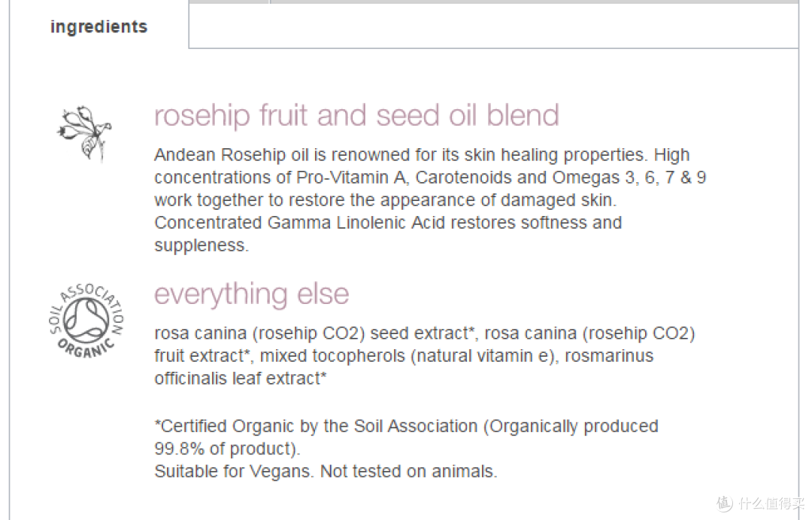Click the rosehip plant illustration icon

pyautogui.click(x=84, y=133)
